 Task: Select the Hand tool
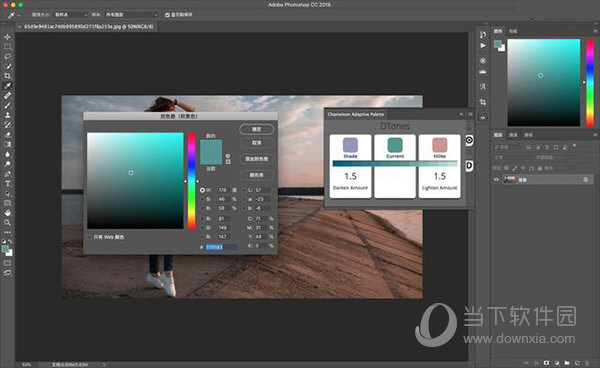coord(7,213)
